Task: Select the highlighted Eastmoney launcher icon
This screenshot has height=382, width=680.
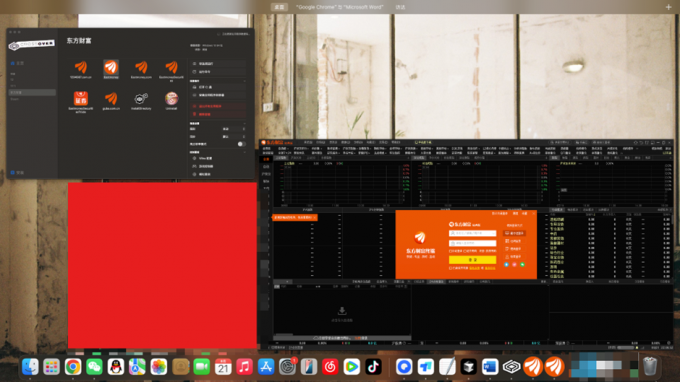Action: coord(111,67)
